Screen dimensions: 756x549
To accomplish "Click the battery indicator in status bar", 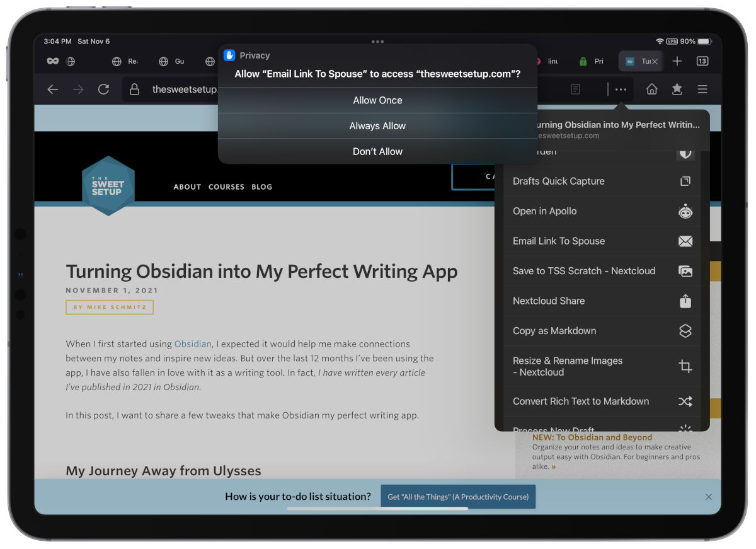I will coord(703,42).
